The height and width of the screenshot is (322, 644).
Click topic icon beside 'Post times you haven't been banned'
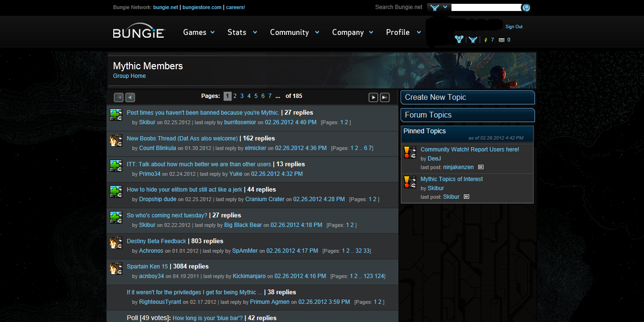116,115
